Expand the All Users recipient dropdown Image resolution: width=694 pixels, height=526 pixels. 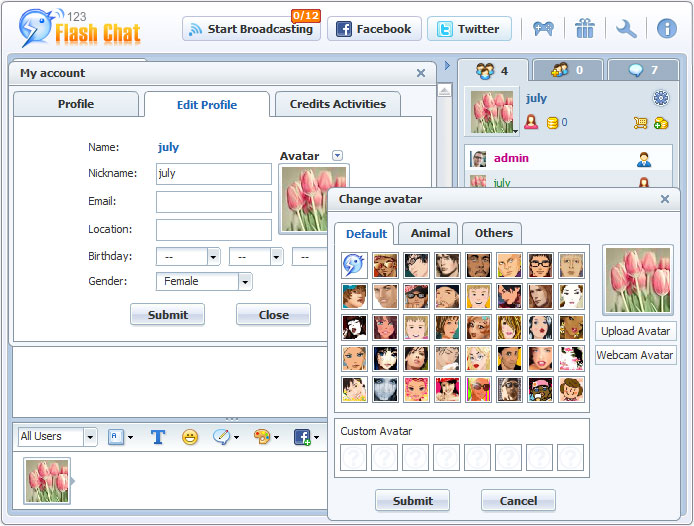tap(57, 437)
